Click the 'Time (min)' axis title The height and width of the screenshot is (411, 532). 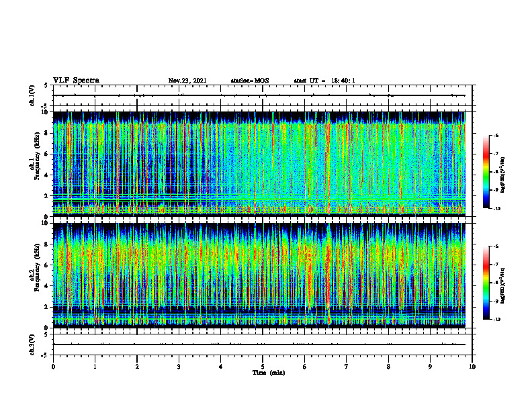[269, 373]
